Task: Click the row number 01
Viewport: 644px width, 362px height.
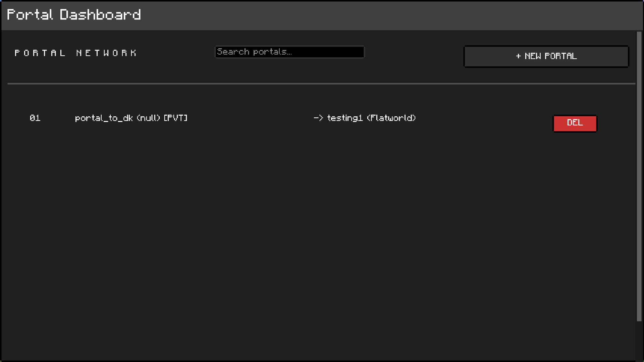Action: tap(35, 118)
